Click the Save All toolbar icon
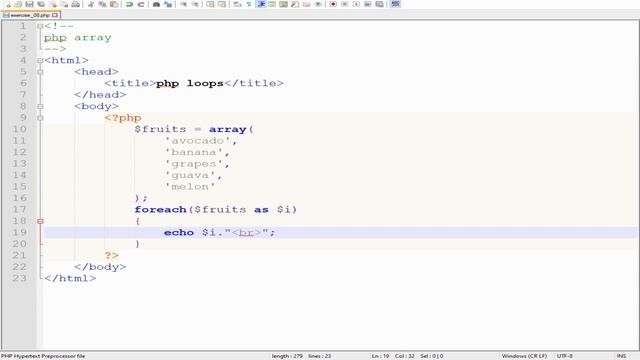Screen dimensions: 640x360 click(x=41, y=4)
